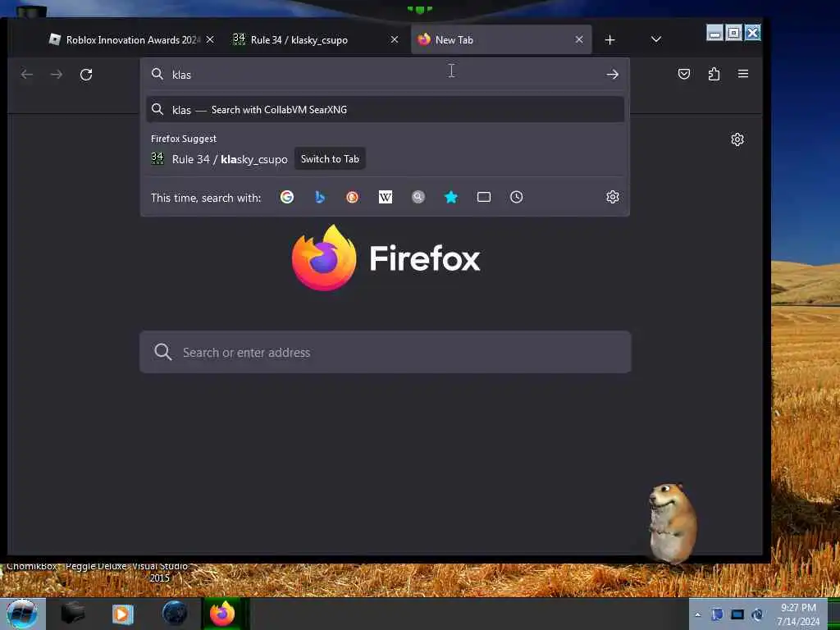Click the hamster desktop gadget
The width and height of the screenshot is (840, 630).
672,523
